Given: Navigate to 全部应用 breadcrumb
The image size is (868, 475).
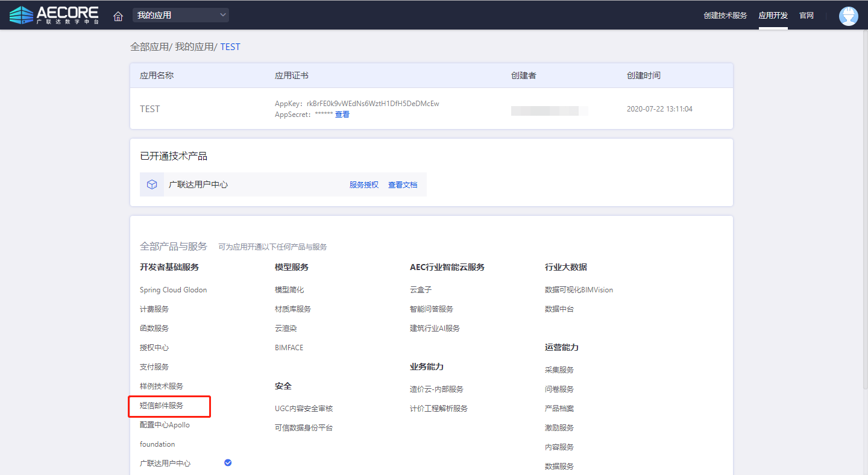Looking at the screenshot, I should (149, 46).
